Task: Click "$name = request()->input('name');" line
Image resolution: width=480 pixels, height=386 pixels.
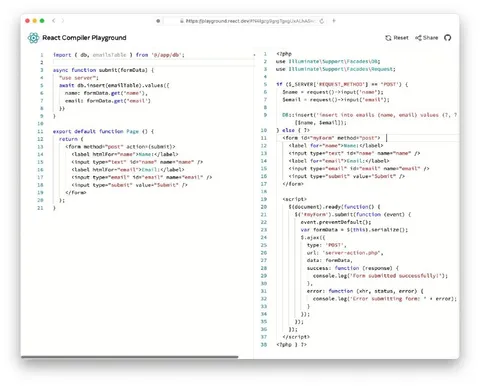Action: point(333,92)
